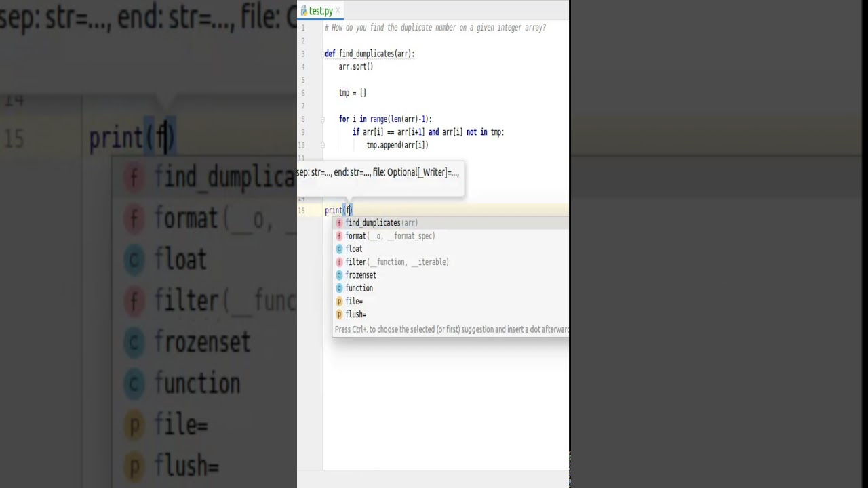Pick the function class icon in completions
Screen dimensions: 868x488
click(339, 288)
